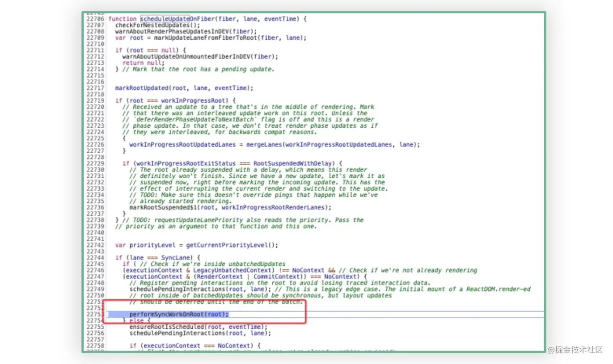The height and width of the screenshot is (364, 613).
Task: Click the ensureRootIsScheduled(root, eventTime) line
Action: [x=199, y=327]
